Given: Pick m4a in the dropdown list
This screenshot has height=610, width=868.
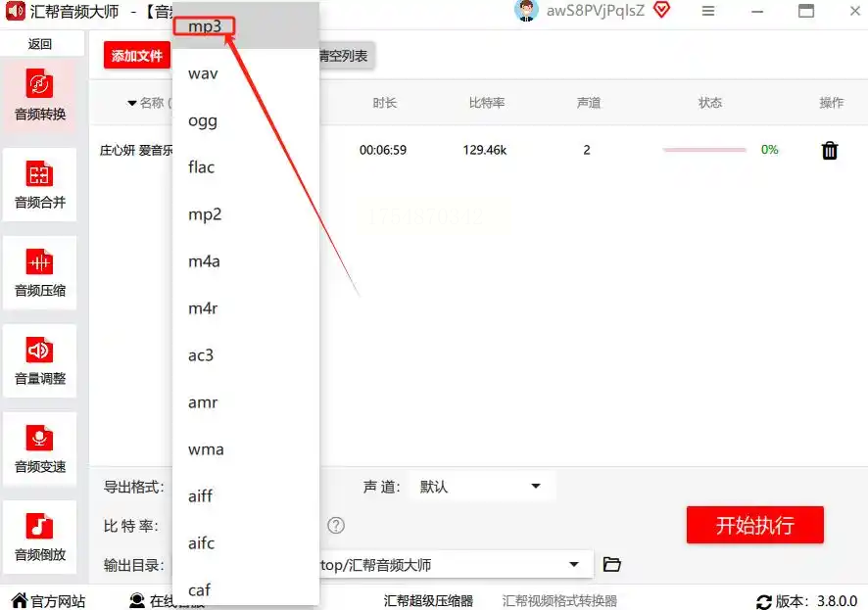Looking at the screenshot, I should (x=246, y=261).
